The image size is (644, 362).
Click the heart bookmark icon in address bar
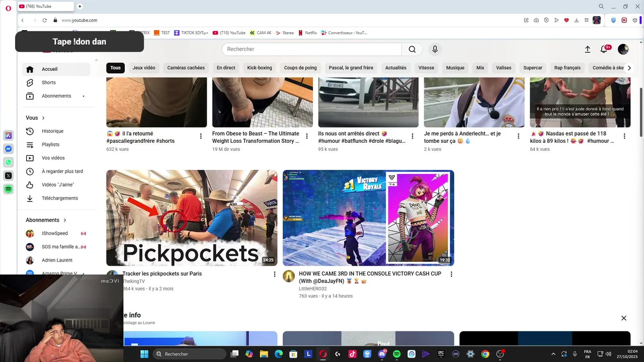(x=566, y=20)
